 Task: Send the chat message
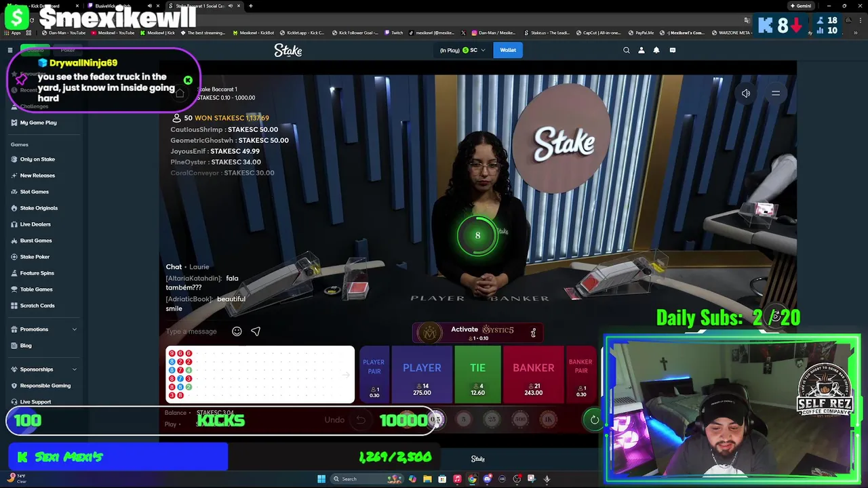pyautogui.click(x=256, y=331)
